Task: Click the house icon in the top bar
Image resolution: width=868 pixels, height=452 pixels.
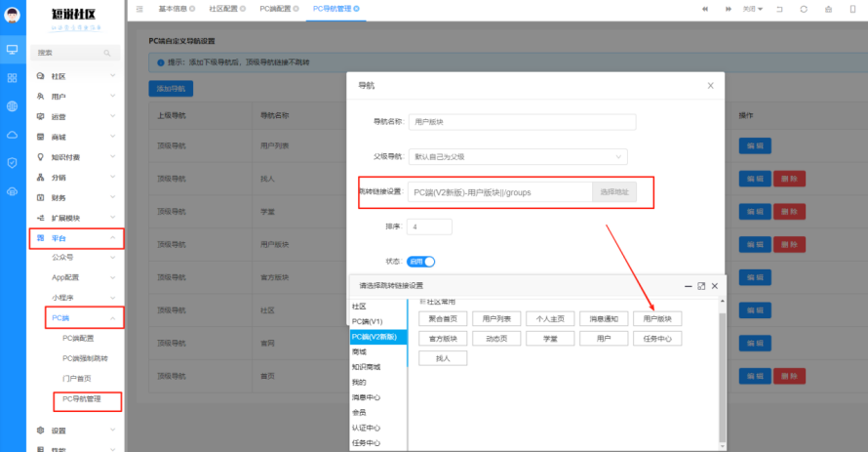Action: 828,9
